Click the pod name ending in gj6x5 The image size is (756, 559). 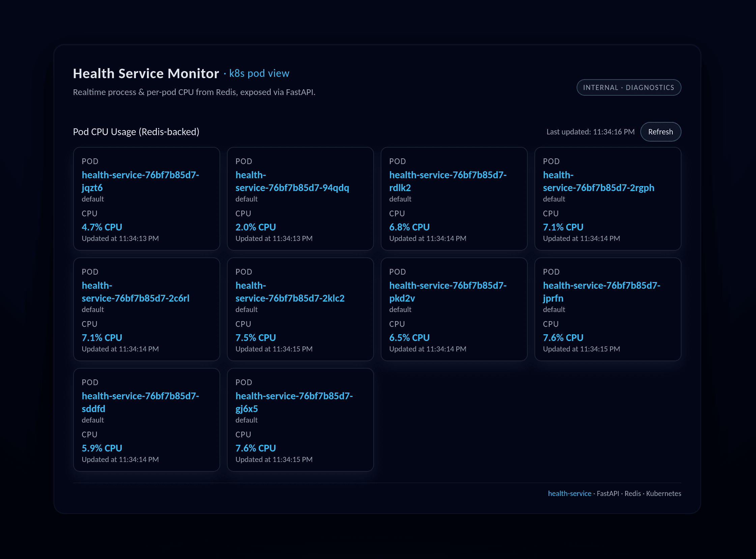[294, 402]
